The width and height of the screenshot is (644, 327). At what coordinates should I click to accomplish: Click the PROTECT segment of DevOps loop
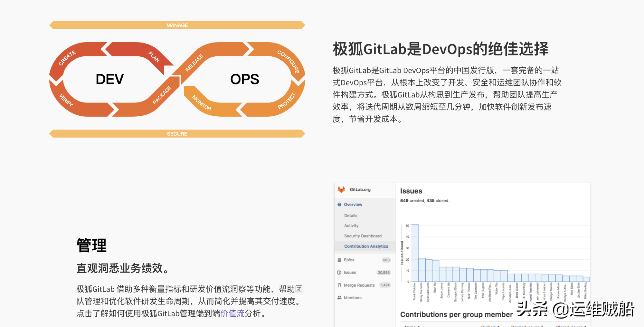(287, 101)
